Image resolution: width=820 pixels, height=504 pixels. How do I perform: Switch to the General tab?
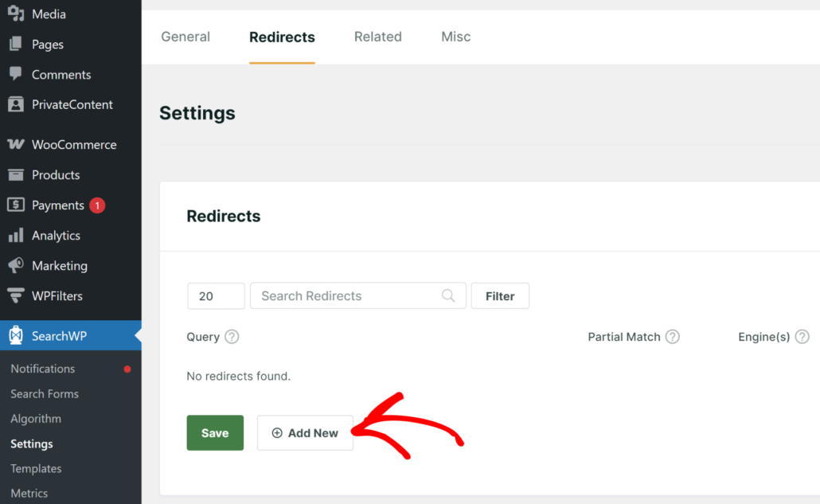(x=185, y=37)
